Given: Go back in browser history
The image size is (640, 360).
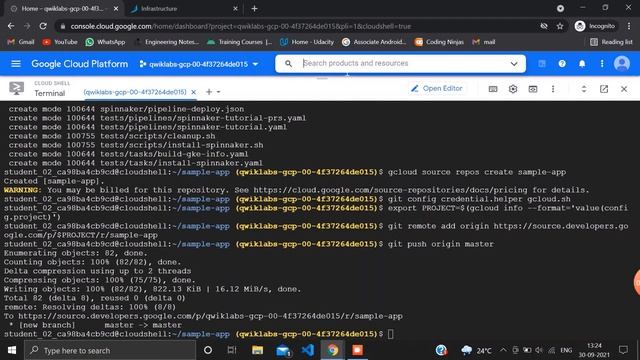Looking at the screenshot, I should click(11, 26).
